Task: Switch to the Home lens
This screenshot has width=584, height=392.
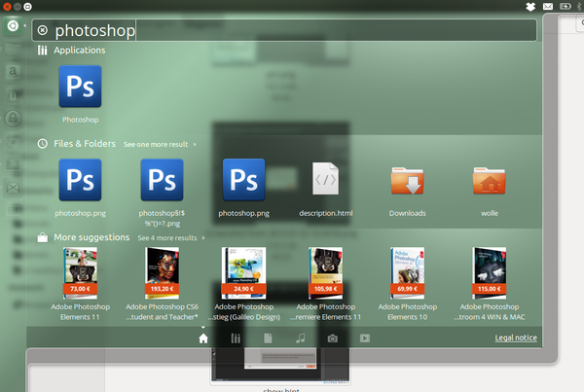Action: pyautogui.click(x=203, y=339)
